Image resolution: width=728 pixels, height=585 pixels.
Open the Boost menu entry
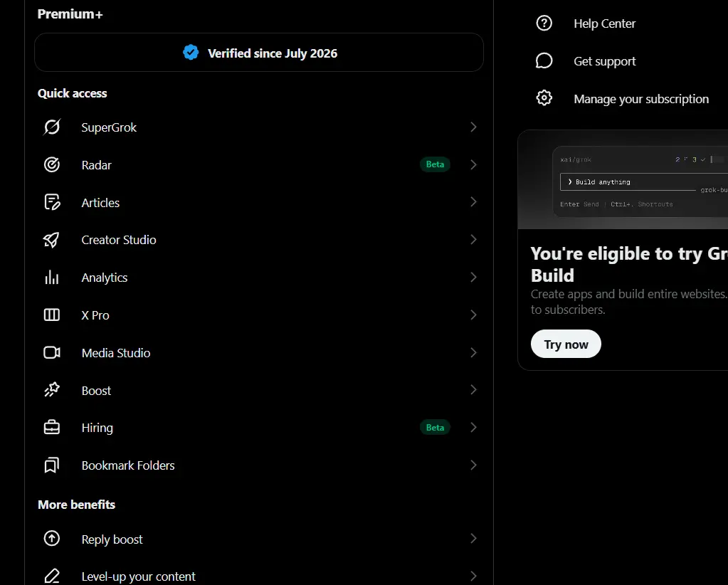(259, 390)
